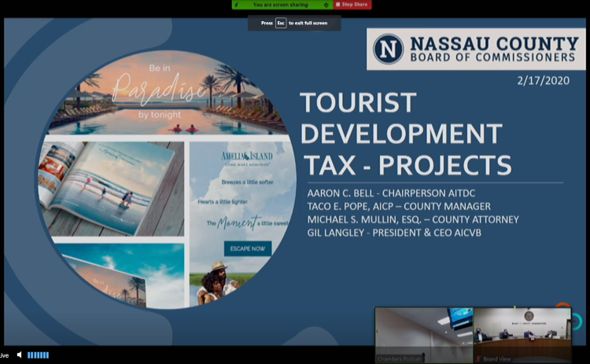Viewport: 590px width, 364px height.
Task: Mute audio with the speaker icon
Action: (20, 355)
